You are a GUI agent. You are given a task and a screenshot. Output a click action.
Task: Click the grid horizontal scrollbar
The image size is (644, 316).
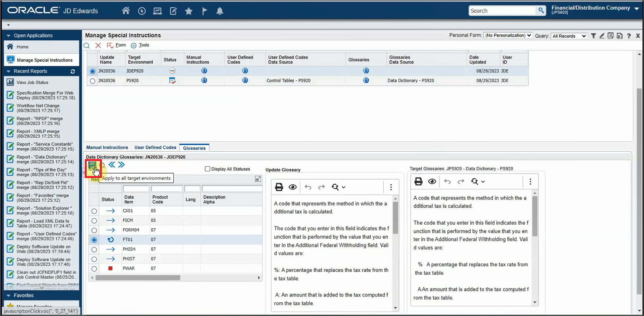tap(138, 278)
